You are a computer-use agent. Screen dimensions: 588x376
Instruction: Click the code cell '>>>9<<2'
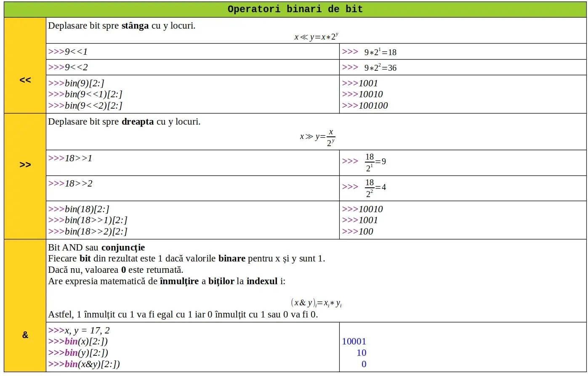pyautogui.click(x=193, y=67)
